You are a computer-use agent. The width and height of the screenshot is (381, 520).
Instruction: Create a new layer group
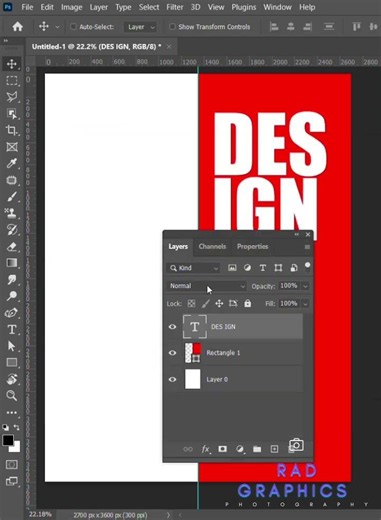coord(257,449)
